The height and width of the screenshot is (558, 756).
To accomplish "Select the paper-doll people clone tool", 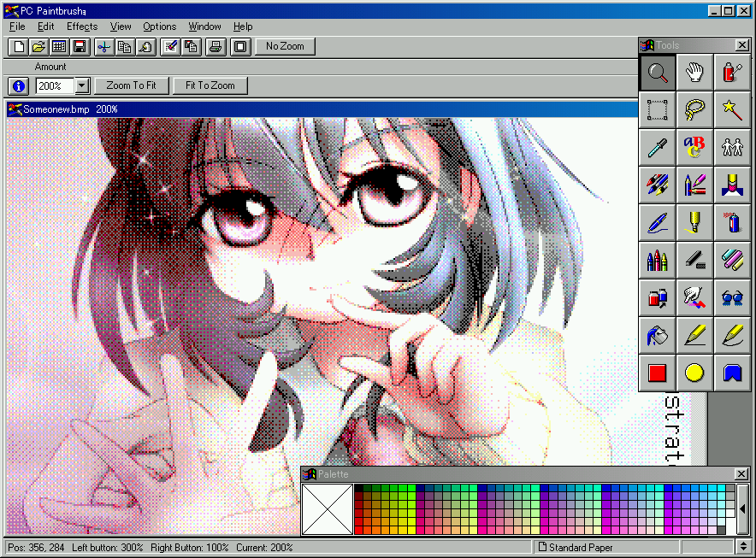I will (732, 148).
